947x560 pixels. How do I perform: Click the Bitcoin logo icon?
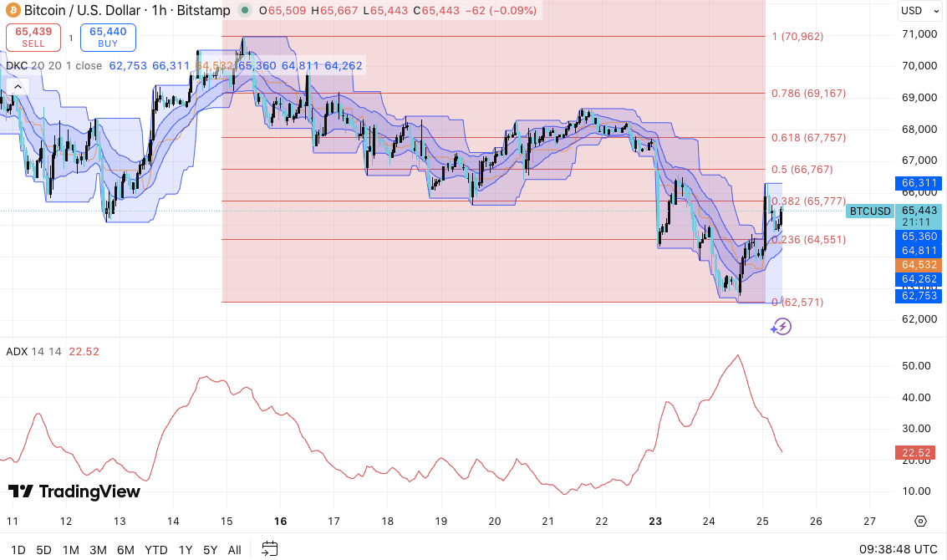(11, 11)
